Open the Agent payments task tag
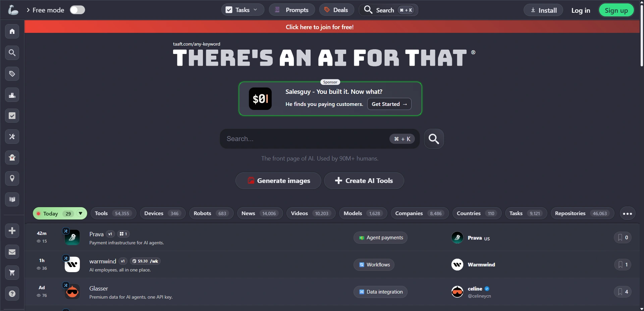Screen dimensions: 644x311 click(x=380, y=238)
